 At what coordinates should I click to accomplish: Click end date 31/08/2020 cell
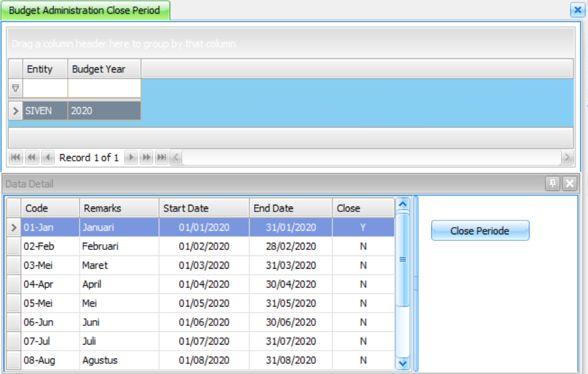[291, 360]
